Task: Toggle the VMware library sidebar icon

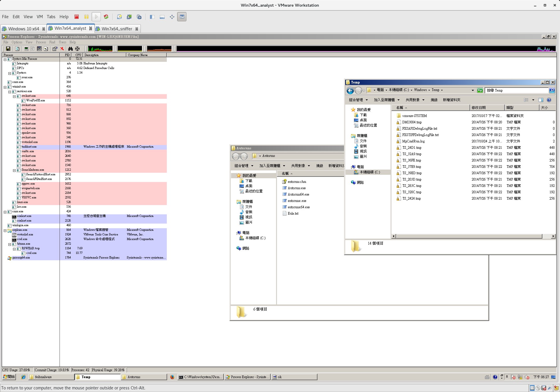Action: point(152,17)
